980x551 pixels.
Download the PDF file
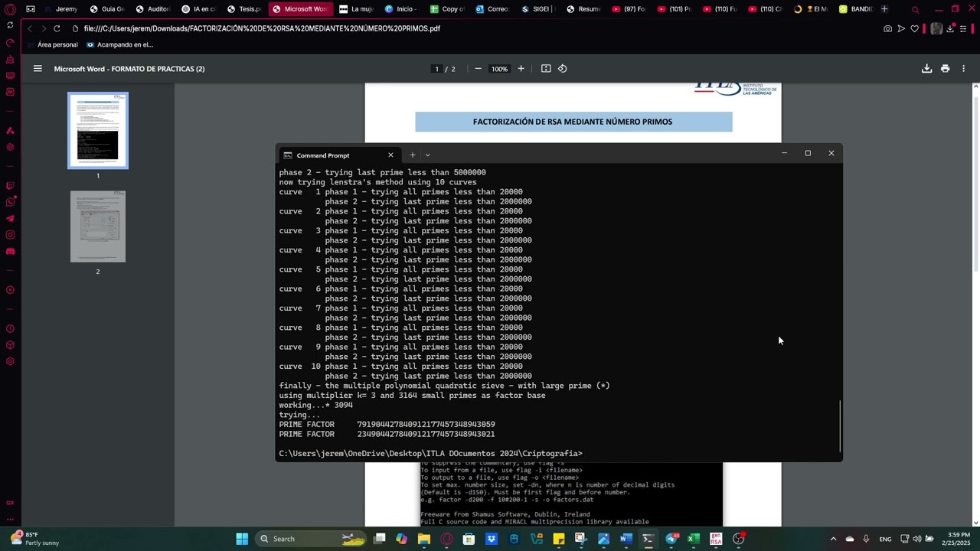(x=926, y=69)
